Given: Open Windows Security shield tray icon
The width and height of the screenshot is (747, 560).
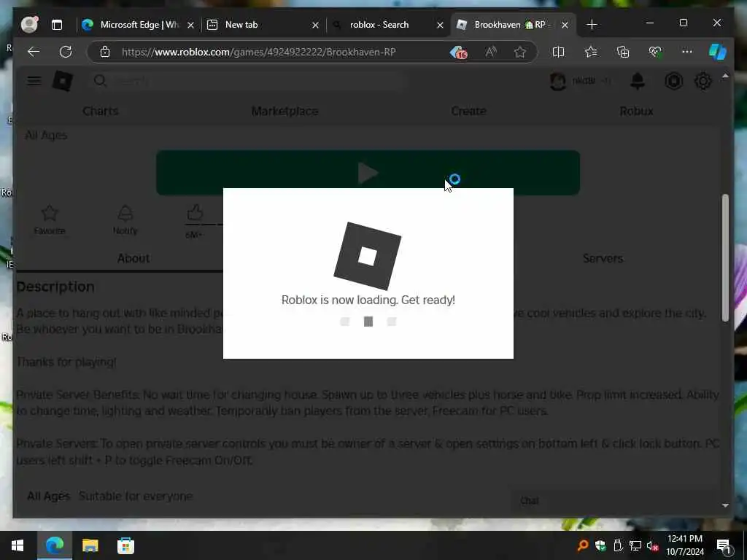Looking at the screenshot, I should pyautogui.click(x=600, y=545).
